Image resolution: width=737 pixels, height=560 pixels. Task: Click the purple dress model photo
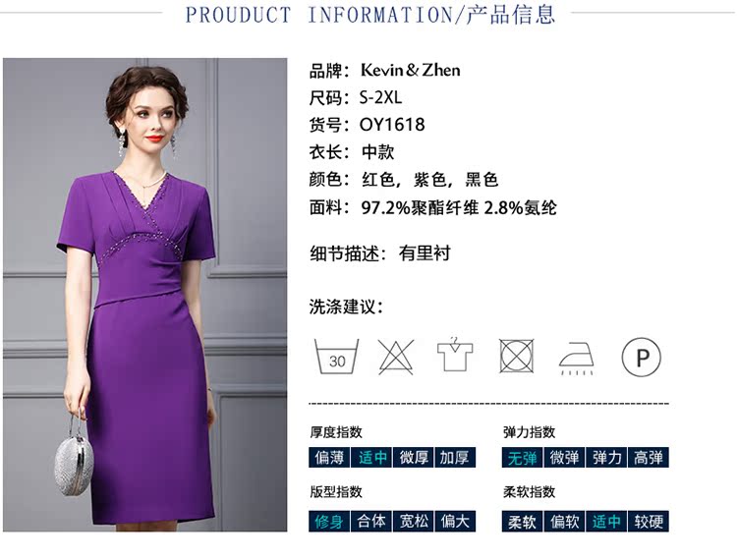144,295
